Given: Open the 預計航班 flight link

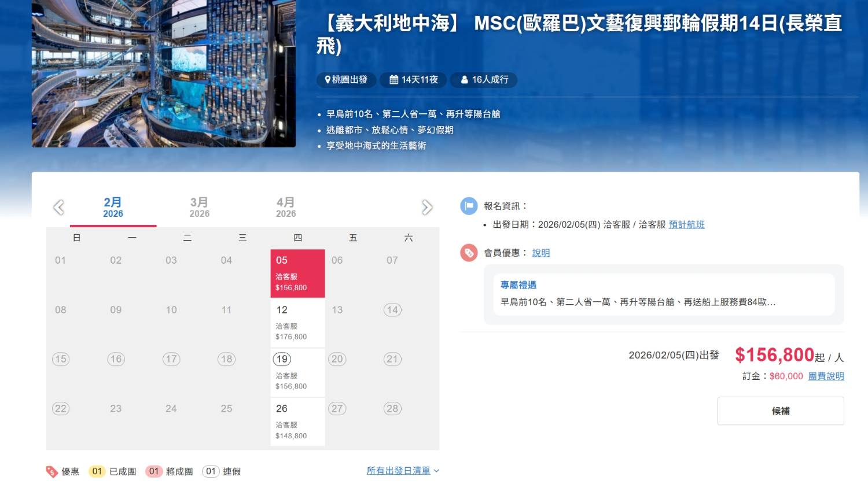Looking at the screenshot, I should tap(686, 224).
